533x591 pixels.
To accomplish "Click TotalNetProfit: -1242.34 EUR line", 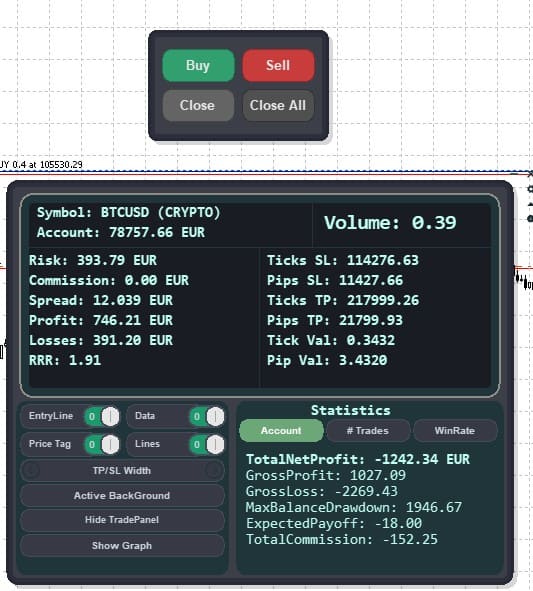I will 358,459.
